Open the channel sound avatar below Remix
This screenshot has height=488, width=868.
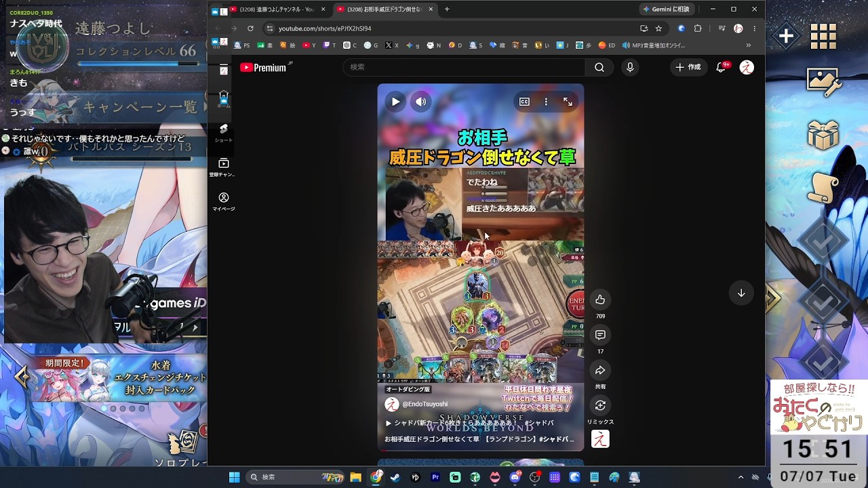point(600,439)
